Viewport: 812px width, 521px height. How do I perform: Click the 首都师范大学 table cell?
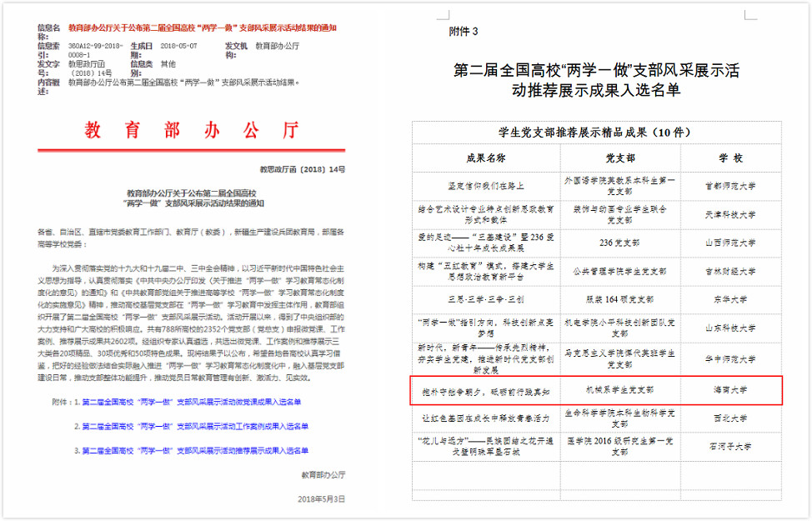click(730, 186)
